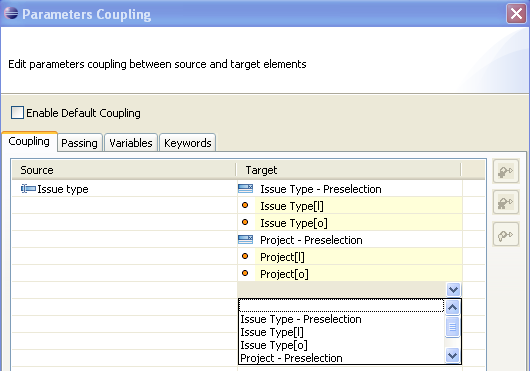Click the Issue type source parameter icon
This screenshot has height=371, width=530.
pos(28,189)
